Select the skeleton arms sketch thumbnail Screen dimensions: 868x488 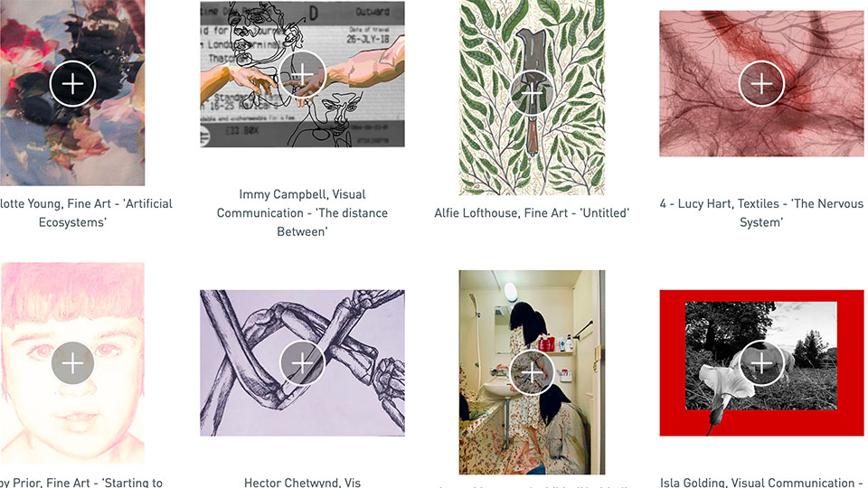pos(302,363)
